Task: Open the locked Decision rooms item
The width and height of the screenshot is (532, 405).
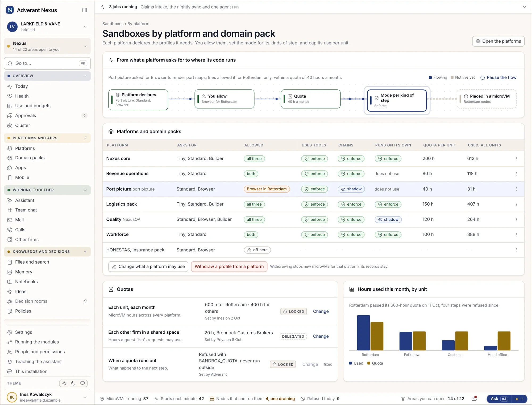Action: click(x=47, y=301)
